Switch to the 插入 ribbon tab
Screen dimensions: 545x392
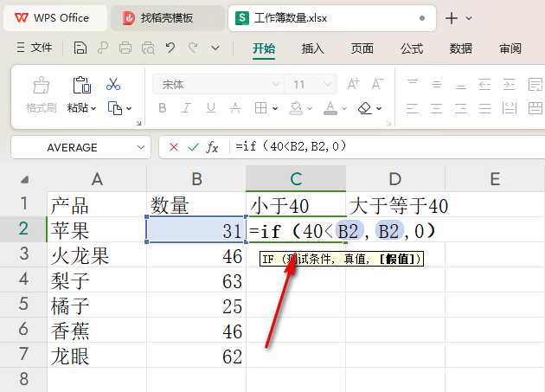(x=313, y=48)
